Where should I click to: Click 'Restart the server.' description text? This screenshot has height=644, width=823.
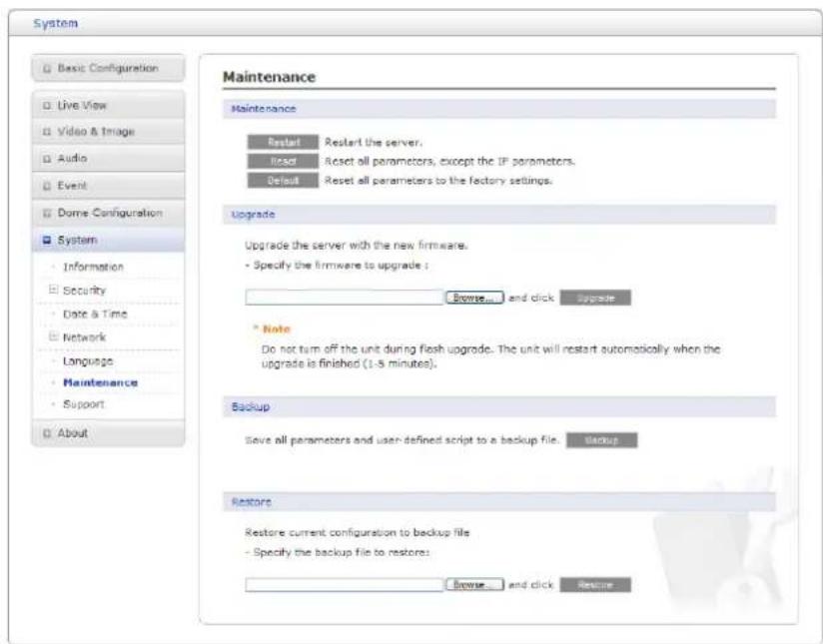tap(374, 142)
